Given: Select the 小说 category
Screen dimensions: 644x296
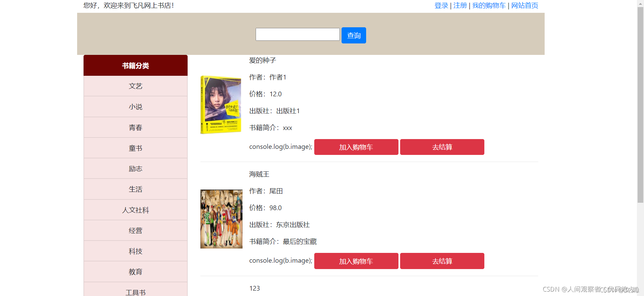Looking at the screenshot, I should (x=135, y=107).
